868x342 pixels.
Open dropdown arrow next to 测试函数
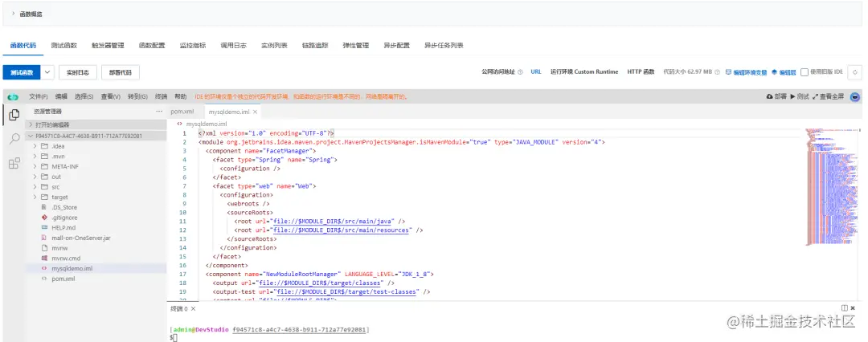pyautogui.click(x=48, y=72)
